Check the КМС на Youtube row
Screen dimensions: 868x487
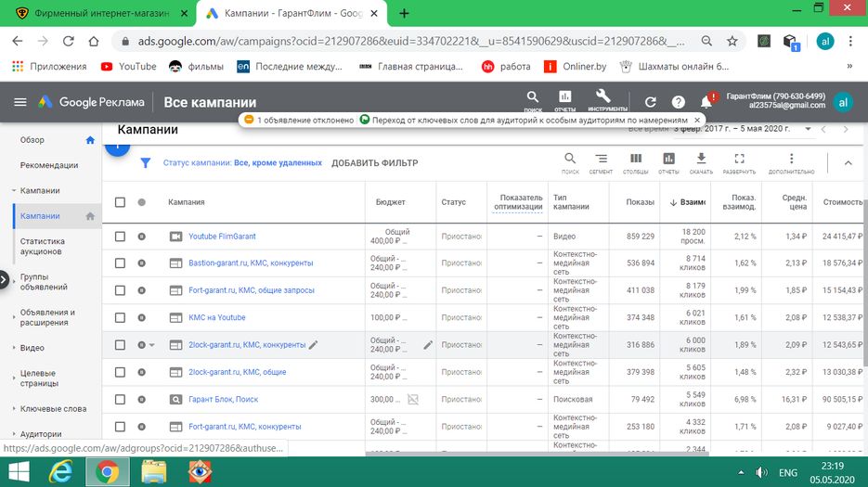coord(120,317)
